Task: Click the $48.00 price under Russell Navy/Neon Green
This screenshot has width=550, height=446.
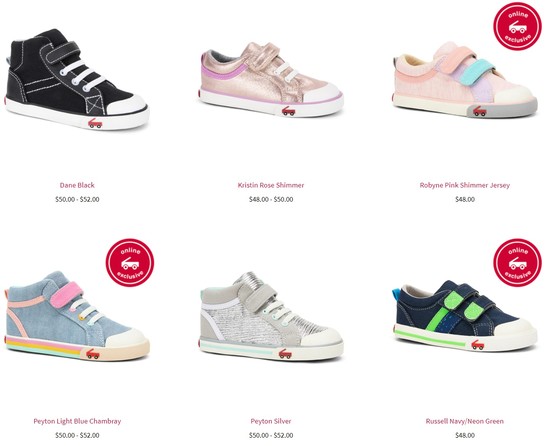Action: 465,435
